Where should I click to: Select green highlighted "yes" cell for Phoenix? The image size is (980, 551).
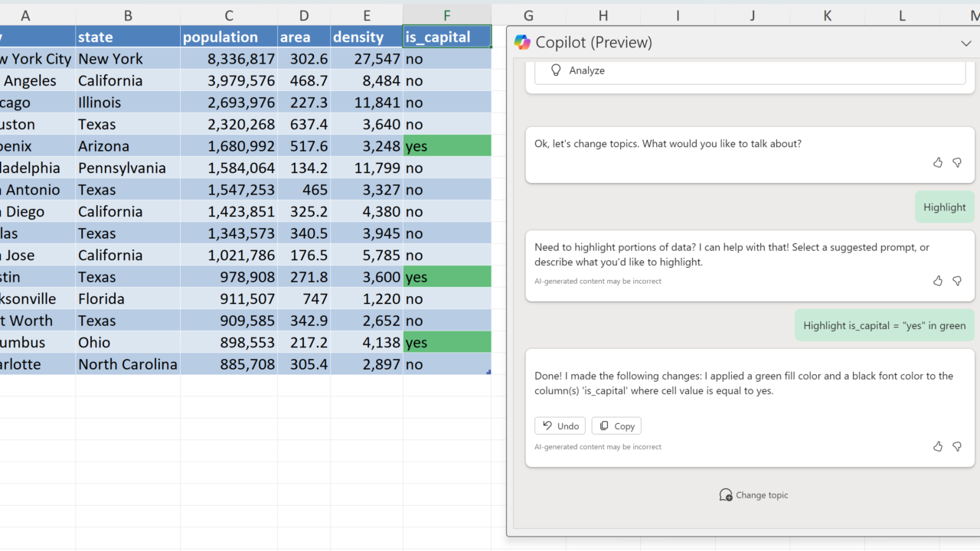447,146
